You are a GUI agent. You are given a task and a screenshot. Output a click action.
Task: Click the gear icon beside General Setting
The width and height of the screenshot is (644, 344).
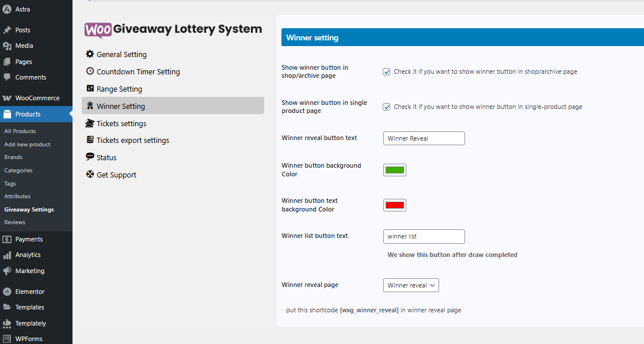(90, 54)
